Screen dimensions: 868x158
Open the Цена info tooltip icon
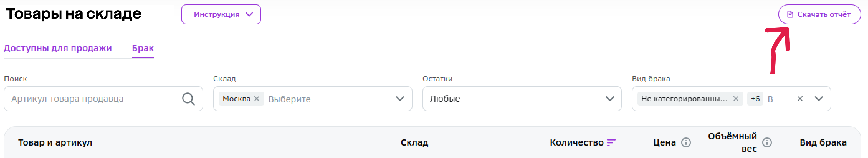click(686, 142)
